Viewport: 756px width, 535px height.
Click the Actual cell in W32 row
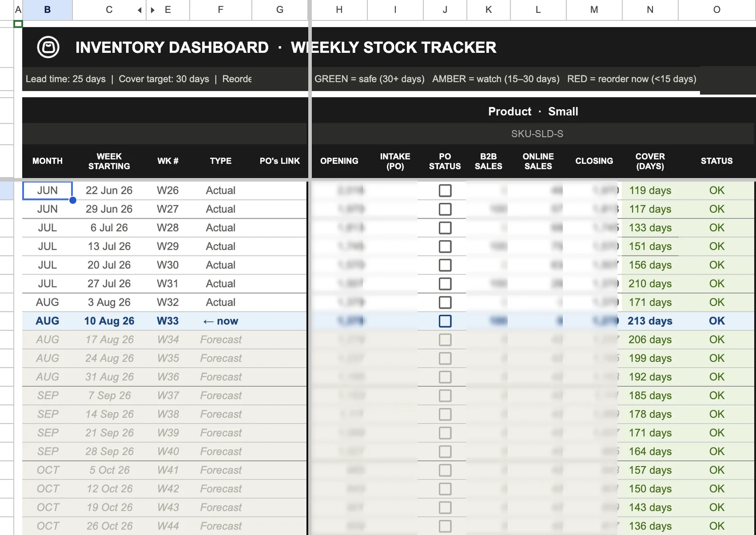pos(221,303)
